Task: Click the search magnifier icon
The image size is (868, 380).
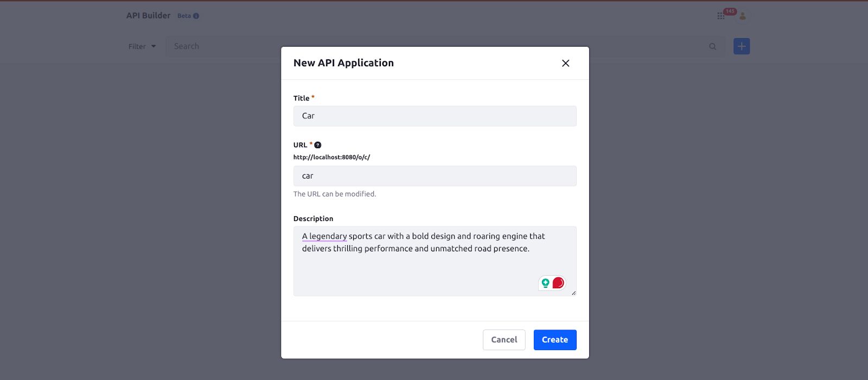Action: tap(713, 47)
